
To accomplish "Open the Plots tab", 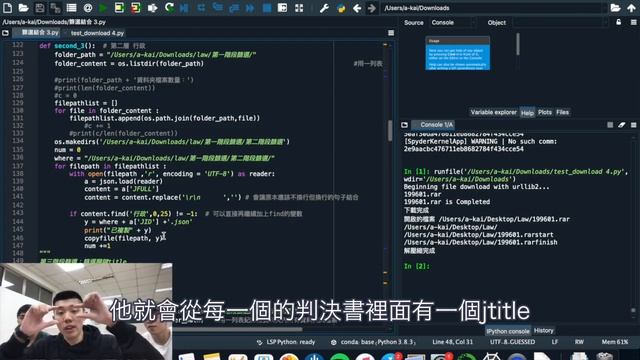I will pyautogui.click(x=545, y=112).
